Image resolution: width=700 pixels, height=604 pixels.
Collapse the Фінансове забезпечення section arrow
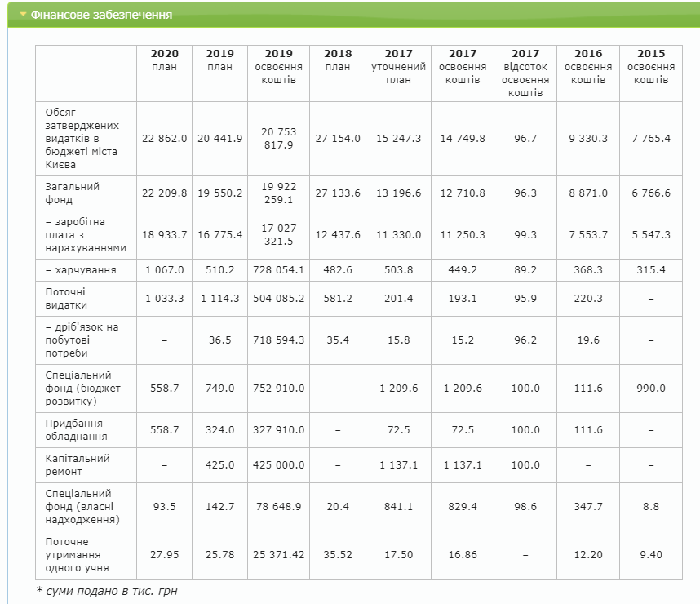click(x=23, y=15)
